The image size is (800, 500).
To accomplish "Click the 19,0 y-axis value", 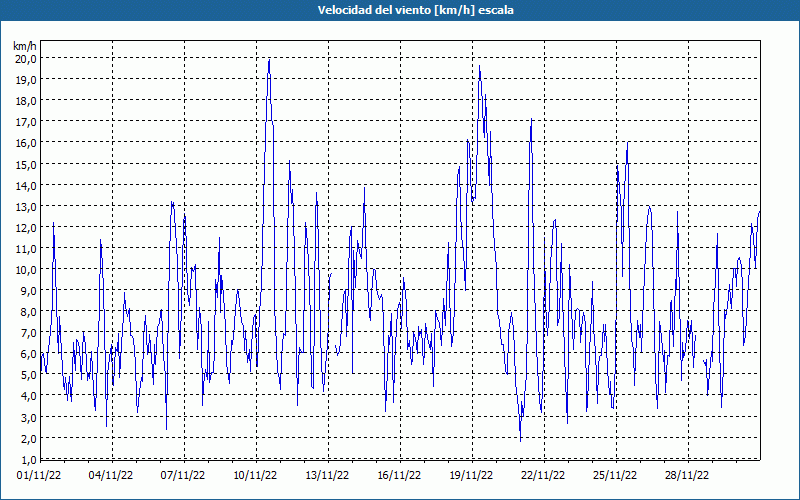I will (26, 80).
